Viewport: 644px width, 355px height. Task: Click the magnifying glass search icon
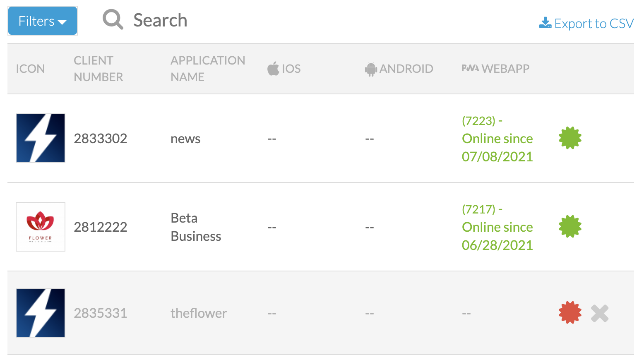[x=113, y=20]
